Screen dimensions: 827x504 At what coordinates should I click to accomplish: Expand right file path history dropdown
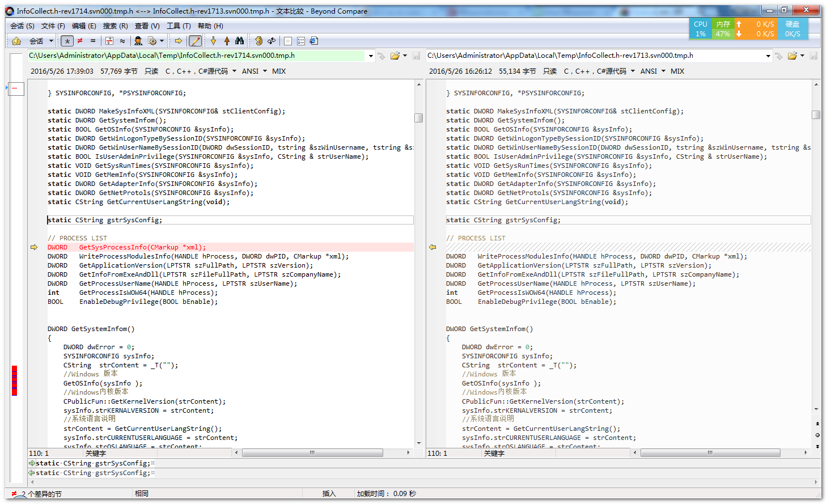tap(768, 56)
